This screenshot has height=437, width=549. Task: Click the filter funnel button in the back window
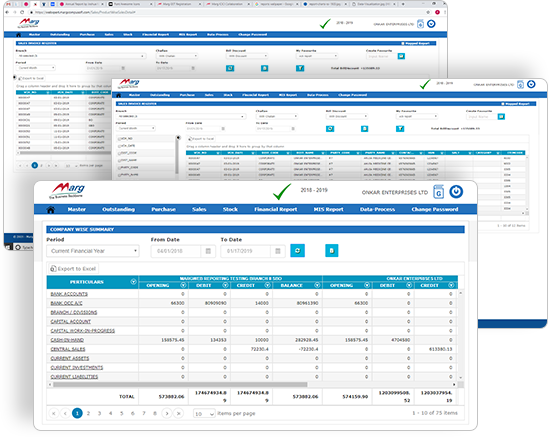pos(300,68)
